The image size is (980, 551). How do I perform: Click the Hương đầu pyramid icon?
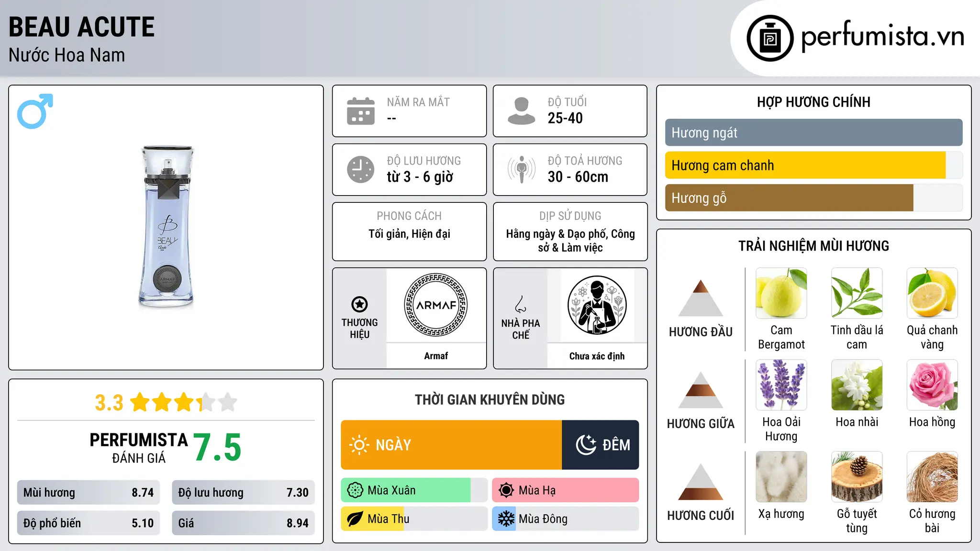point(701,298)
